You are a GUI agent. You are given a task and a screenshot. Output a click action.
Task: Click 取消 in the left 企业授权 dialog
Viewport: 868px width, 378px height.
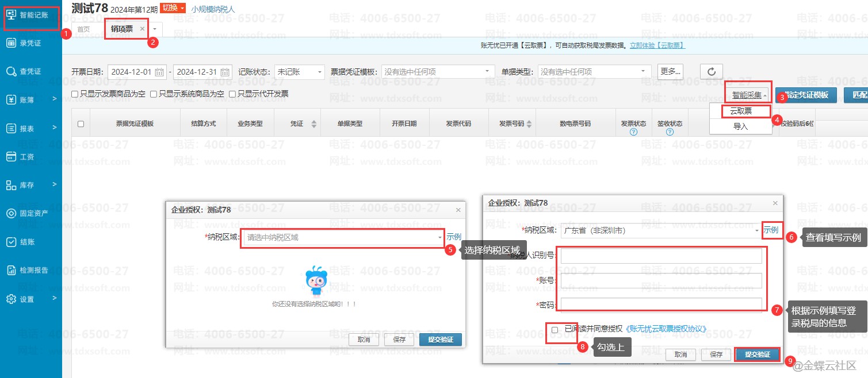[x=364, y=340]
